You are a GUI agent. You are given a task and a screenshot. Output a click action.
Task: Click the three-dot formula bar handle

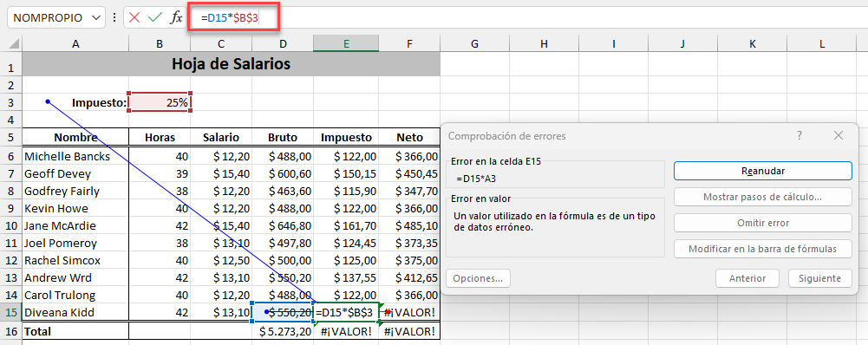[x=114, y=17]
